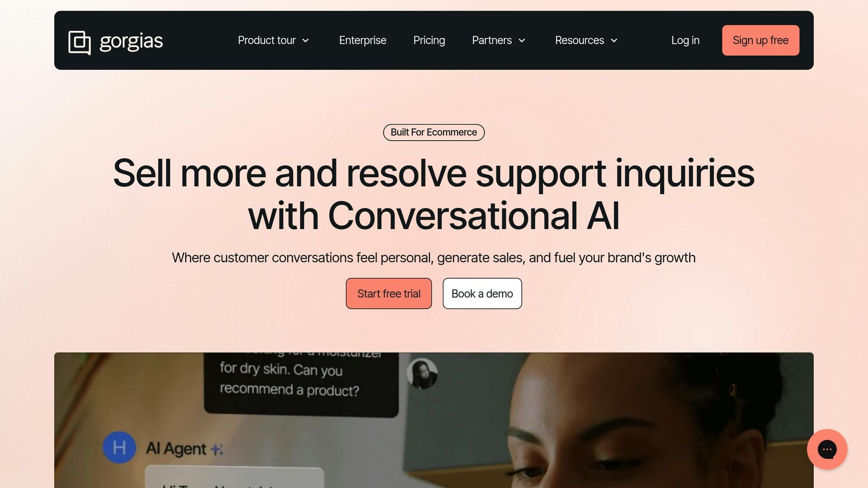The image size is (868, 488).
Task: Expand the Partners dropdown arrow
Action: 522,41
